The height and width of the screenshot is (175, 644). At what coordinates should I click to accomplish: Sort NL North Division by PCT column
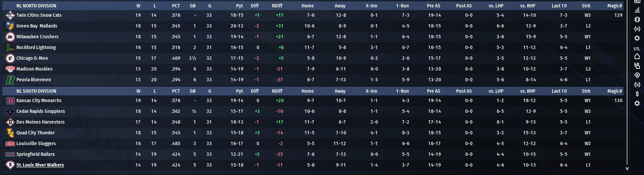click(x=176, y=6)
